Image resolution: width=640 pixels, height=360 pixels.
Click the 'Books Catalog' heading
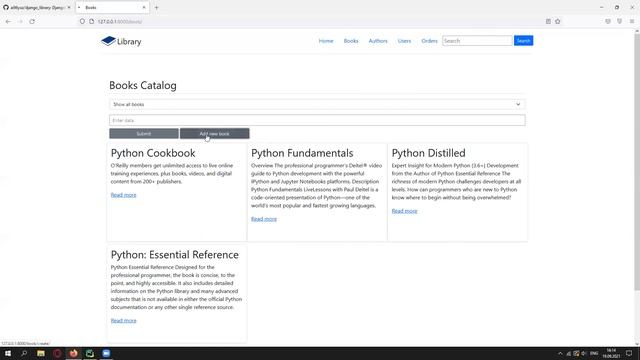click(143, 85)
